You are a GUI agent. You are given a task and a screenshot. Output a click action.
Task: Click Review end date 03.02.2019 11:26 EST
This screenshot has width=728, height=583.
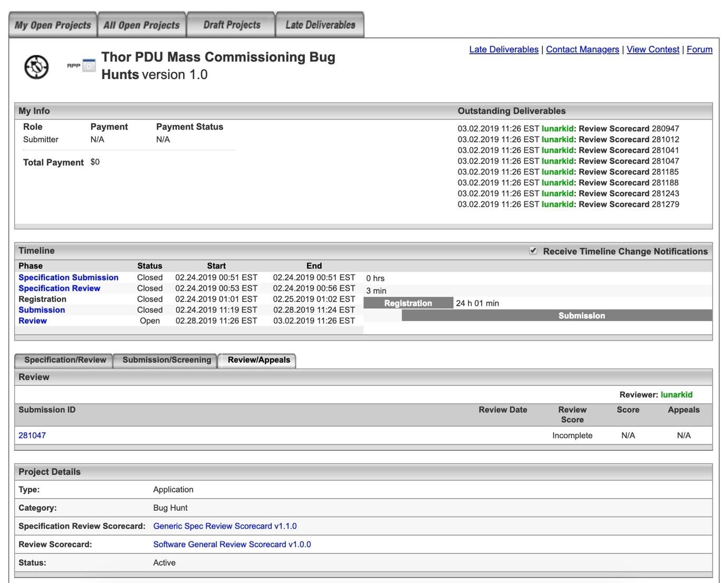[x=314, y=320]
